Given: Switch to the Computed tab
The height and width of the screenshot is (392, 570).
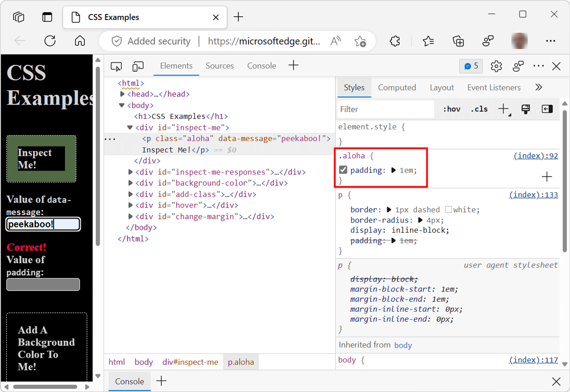Looking at the screenshot, I should 397,87.
